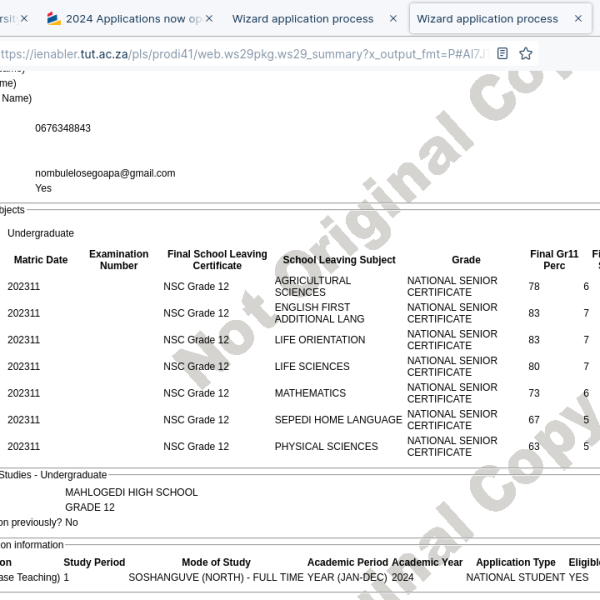This screenshot has width=600, height=600.
Task: Click Mode of Study column header
Action: (x=216, y=562)
